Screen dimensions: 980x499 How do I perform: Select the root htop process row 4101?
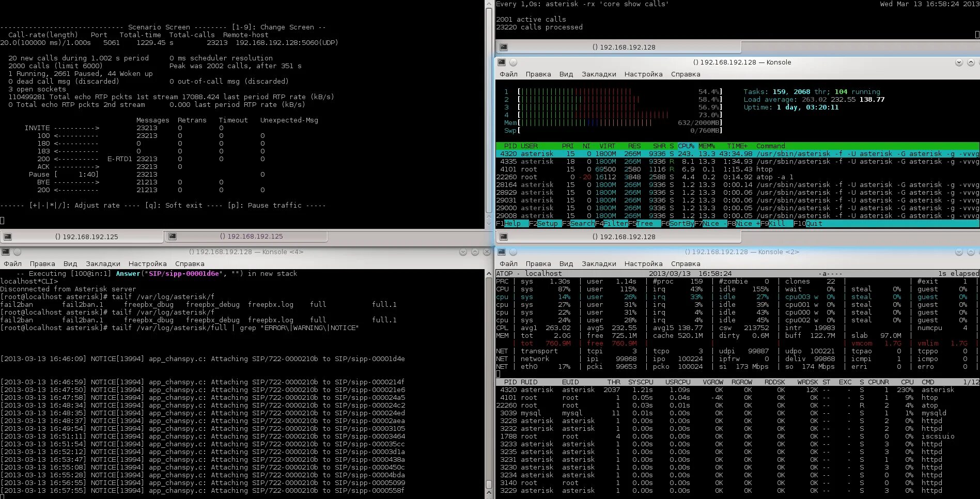737,169
